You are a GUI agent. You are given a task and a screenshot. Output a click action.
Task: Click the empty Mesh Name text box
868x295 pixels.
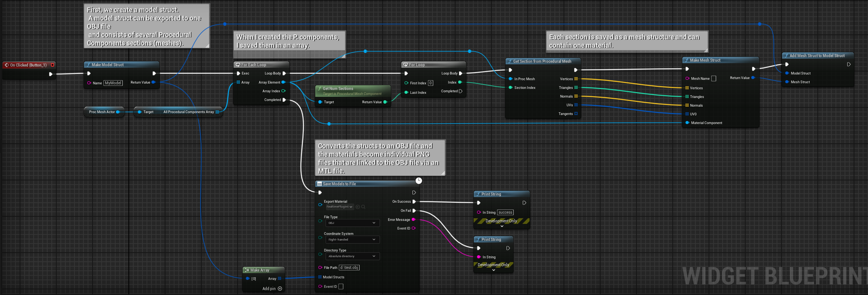[714, 79]
